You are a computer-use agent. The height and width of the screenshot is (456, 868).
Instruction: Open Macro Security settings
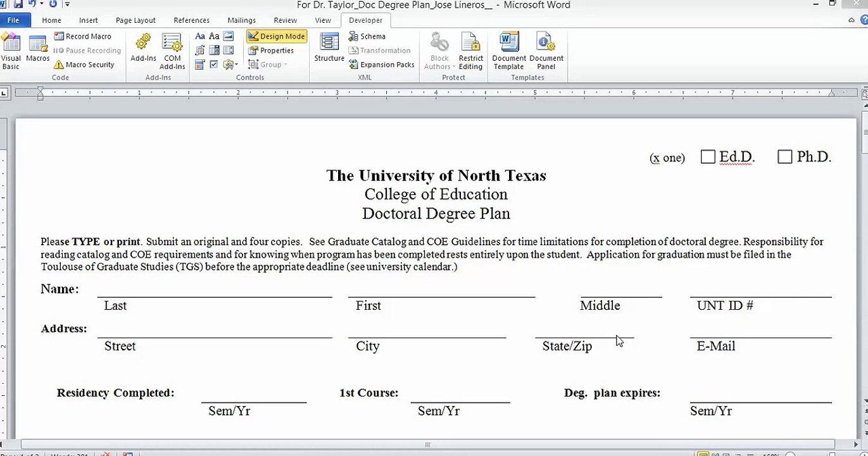(x=84, y=65)
